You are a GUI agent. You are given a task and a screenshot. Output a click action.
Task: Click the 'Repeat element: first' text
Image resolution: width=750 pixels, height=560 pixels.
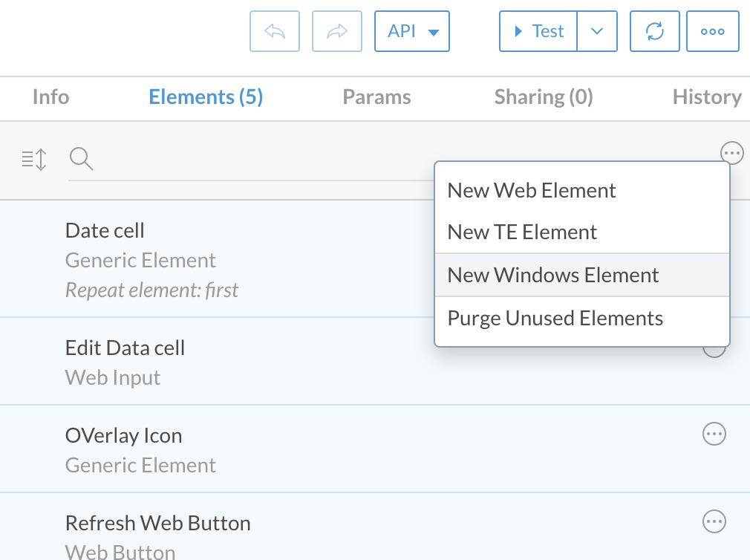coord(151,290)
